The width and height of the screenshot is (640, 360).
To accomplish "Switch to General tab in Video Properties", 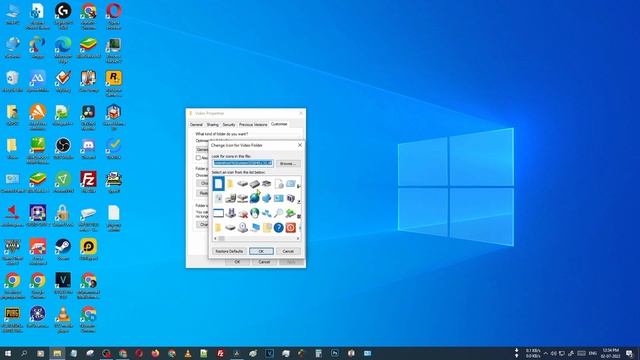I will (196, 124).
